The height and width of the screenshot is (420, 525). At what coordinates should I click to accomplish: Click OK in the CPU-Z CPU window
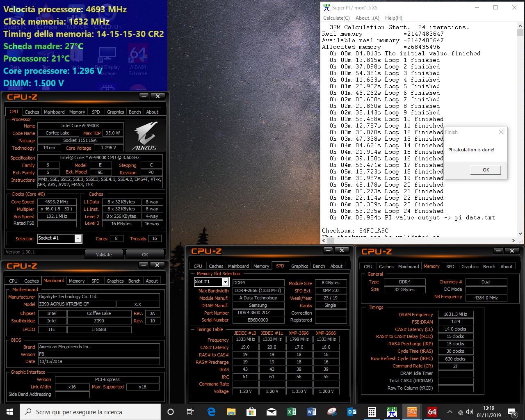tap(145, 254)
